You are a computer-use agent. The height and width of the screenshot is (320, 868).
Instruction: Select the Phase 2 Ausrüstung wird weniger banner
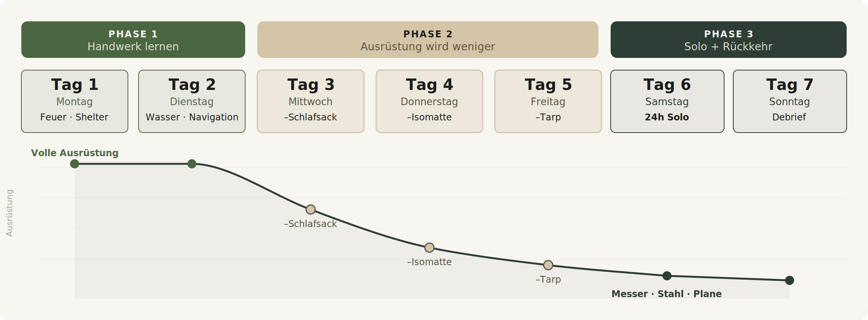pos(428,40)
